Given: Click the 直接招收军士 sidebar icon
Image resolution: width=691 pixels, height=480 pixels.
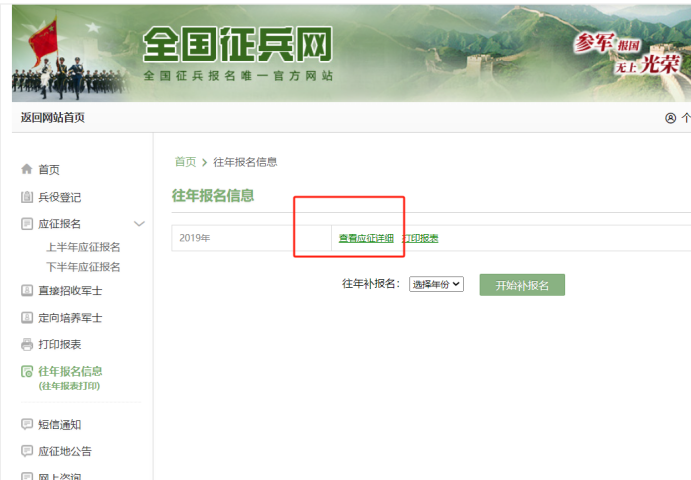Looking at the screenshot, I should point(27,291).
